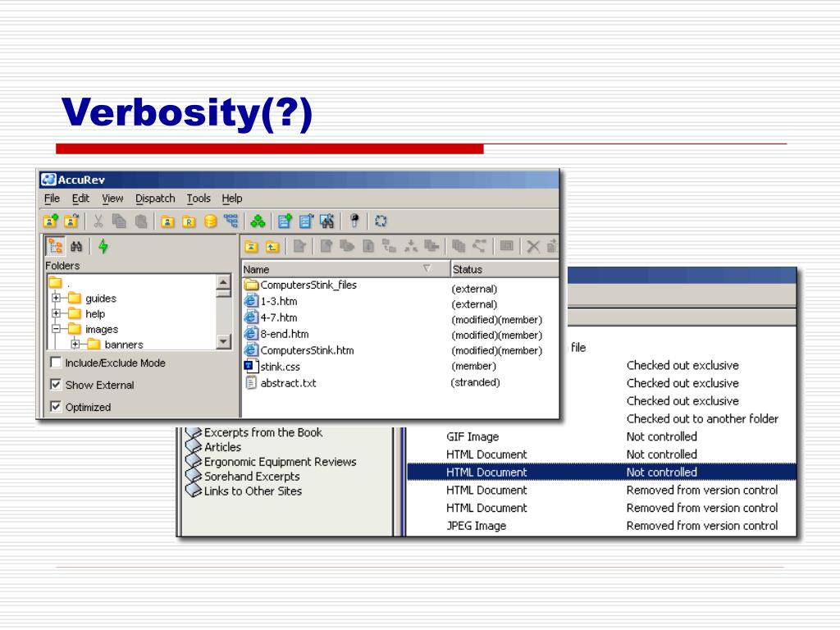Image resolution: width=840 pixels, height=630 pixels.
Task: Expand the banners subfolder node
Action: tap(75, 344)
